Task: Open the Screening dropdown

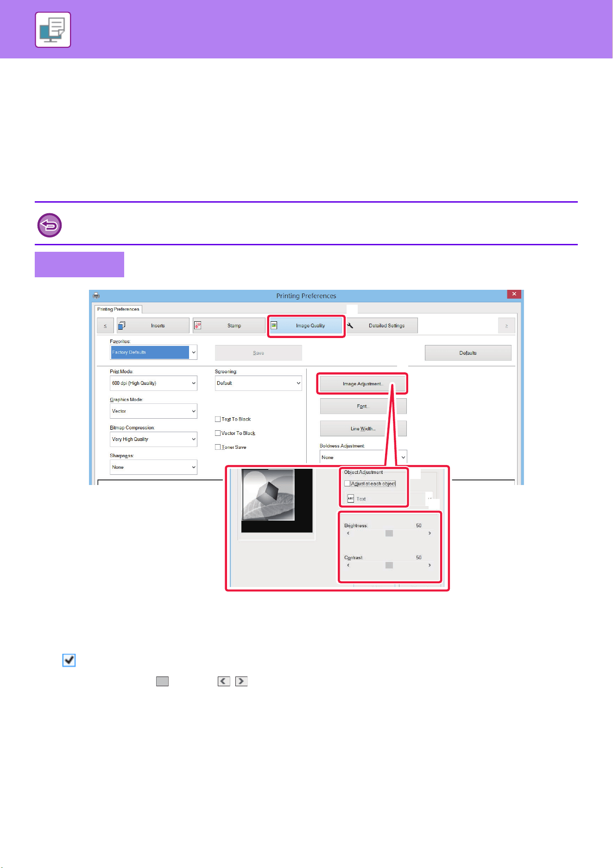Action: 259,383
